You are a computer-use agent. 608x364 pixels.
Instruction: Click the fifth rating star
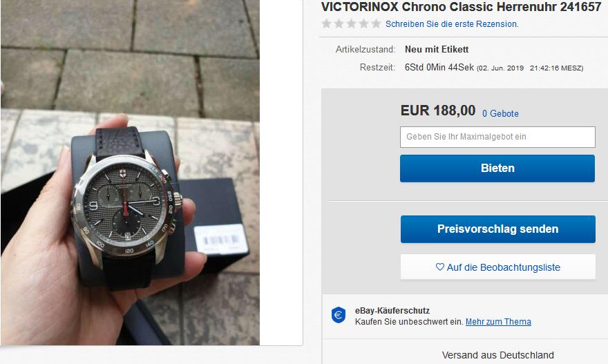click(376, 23)
